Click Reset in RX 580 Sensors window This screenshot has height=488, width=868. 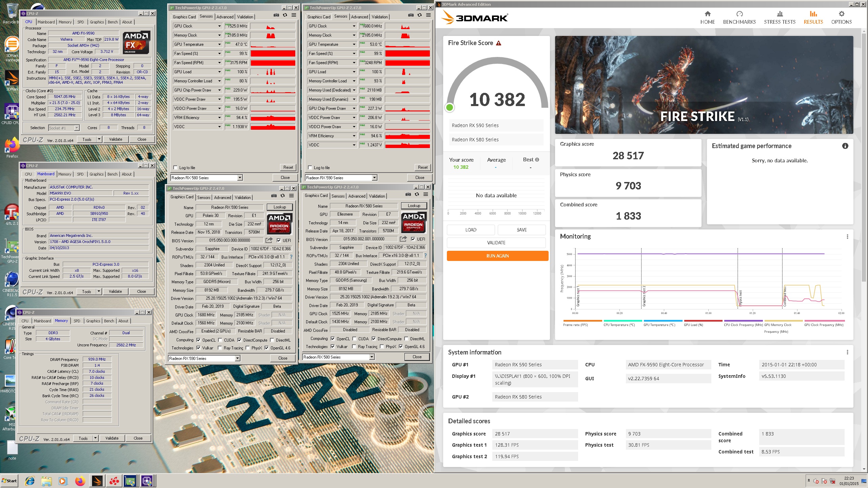pyautogui.click(x=288, y=167)
